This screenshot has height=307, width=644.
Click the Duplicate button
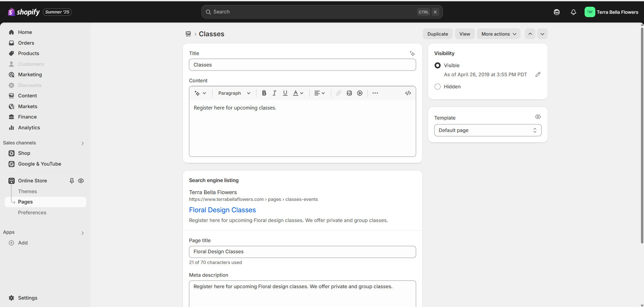click(438, 34)
